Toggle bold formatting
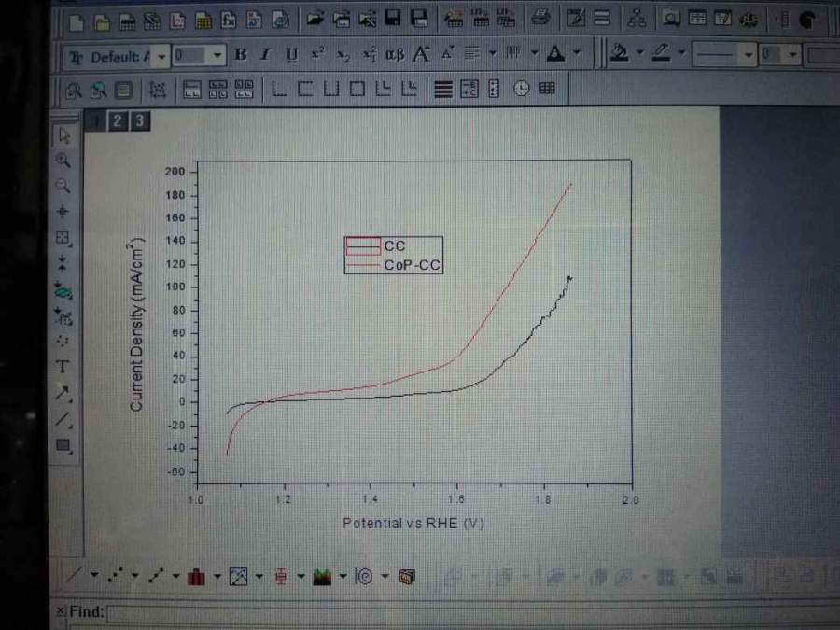The height and width of the screenshot is (630, 840). [241, 55]
